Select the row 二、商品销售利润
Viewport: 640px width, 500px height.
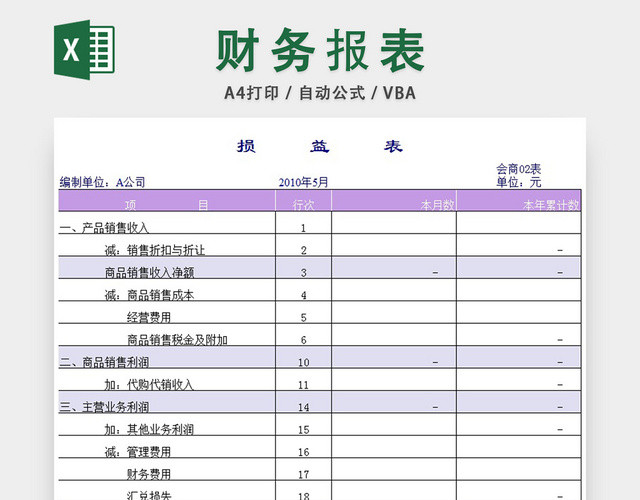(x=320, y=358)
